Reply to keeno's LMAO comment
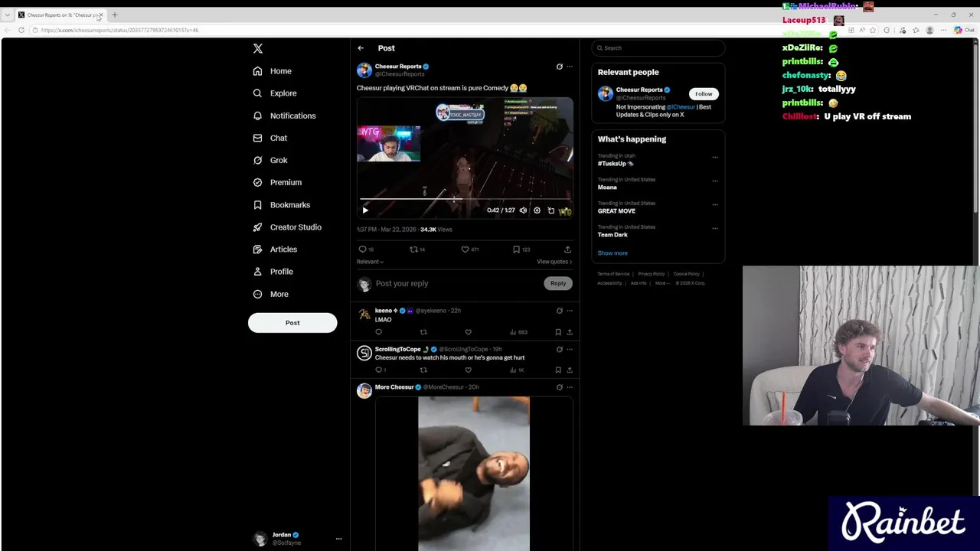 (x=378, y=332)
